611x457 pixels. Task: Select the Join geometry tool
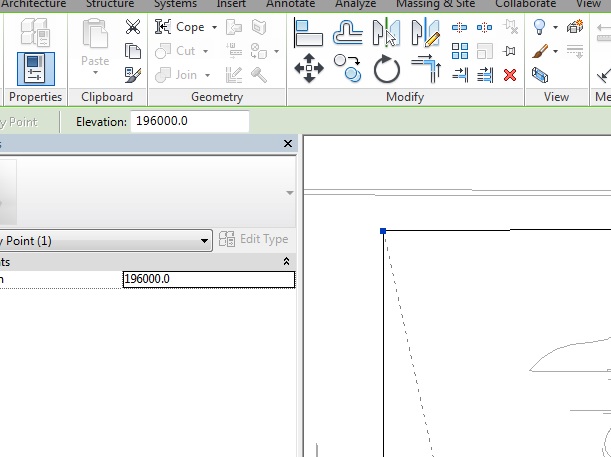(176, 75)
